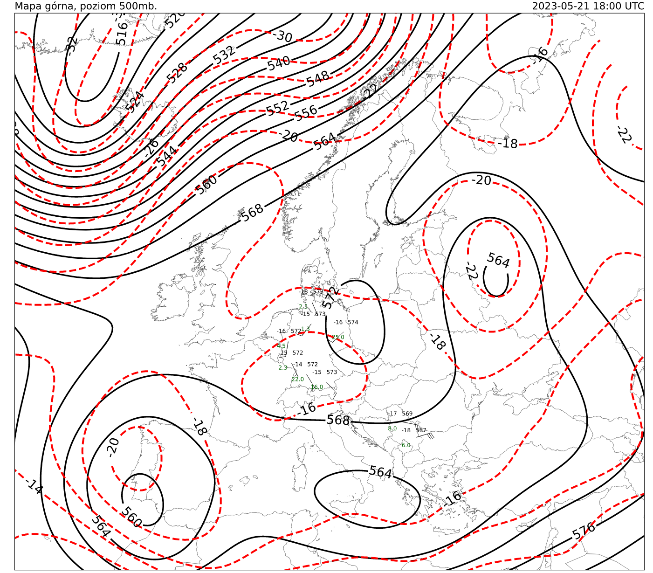This screenshot has height=573, width=653.
Task: Click the 560 label over Portugal
Action: [132, 517]
